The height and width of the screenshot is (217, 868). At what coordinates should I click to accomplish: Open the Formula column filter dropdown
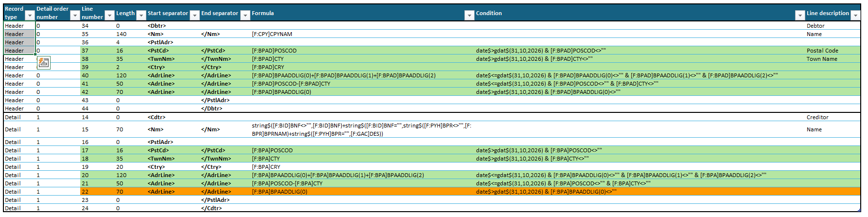pyautogui.click(x=469, y=16)
